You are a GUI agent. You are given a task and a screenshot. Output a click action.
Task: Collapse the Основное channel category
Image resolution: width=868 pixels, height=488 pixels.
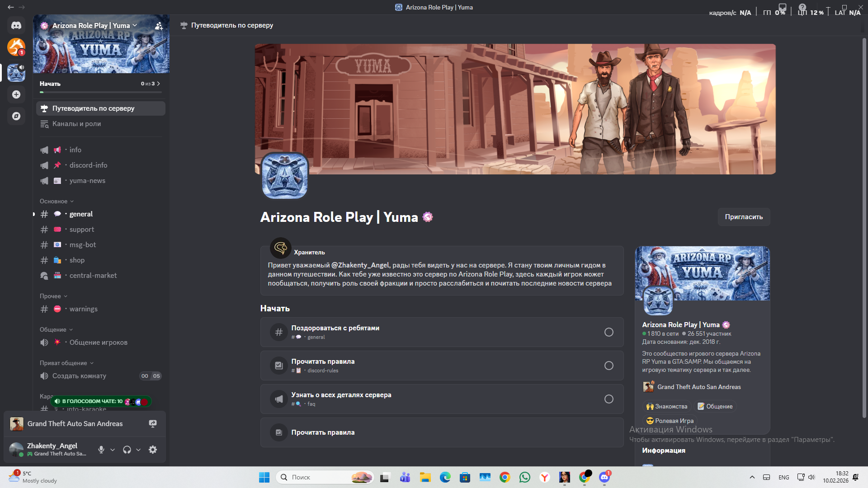tap(57, 201)
